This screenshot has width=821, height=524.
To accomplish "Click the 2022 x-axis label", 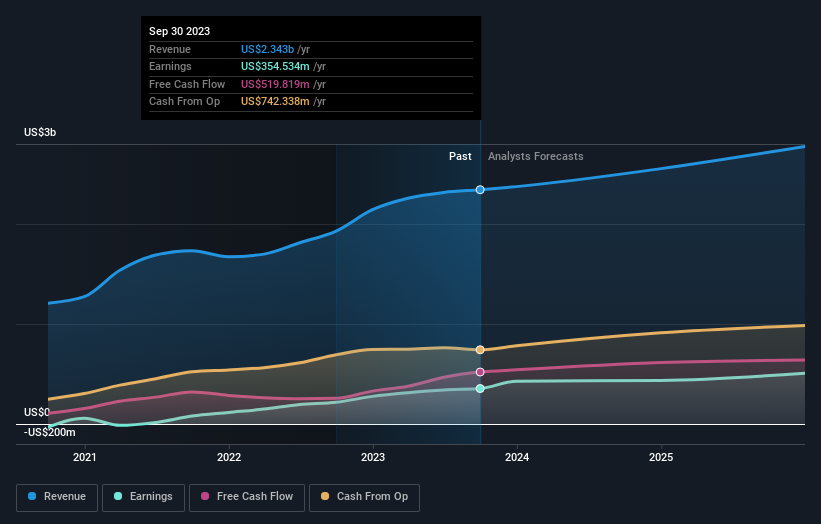I will tap(229, 457).
